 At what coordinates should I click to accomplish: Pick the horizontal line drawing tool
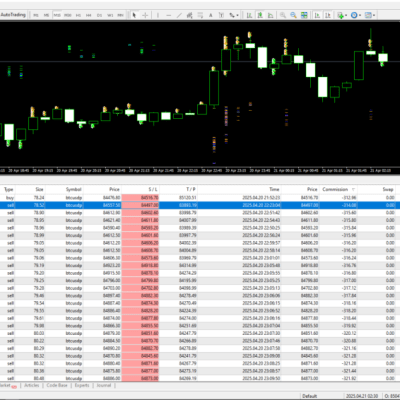[169, 15]
